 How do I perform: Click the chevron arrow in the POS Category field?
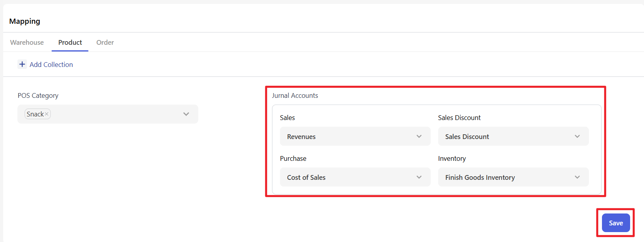[x=186, y=114]
